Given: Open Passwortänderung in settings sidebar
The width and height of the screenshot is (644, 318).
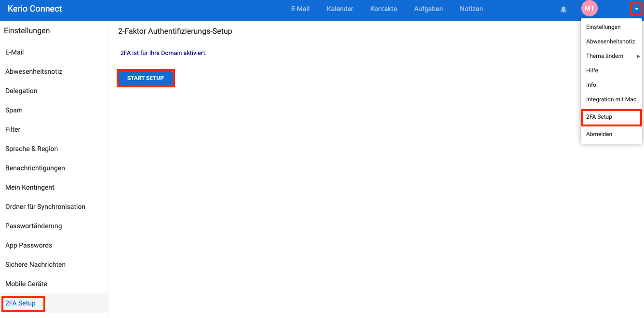Looking at the screenshot, I should [34, 226].
